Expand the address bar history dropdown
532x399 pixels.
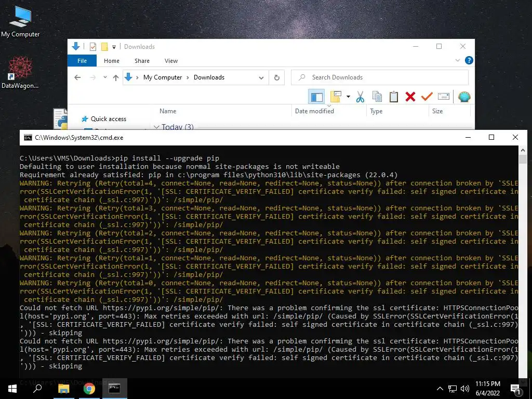(x=261, y=78)
